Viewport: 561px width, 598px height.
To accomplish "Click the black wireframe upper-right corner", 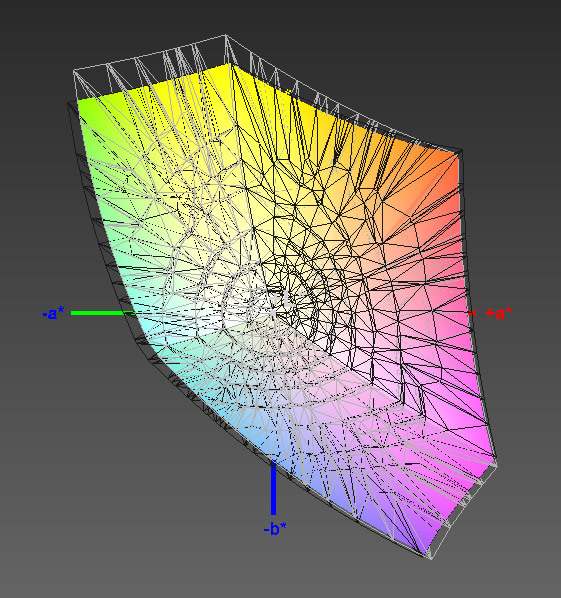I will tap(461, 151).
